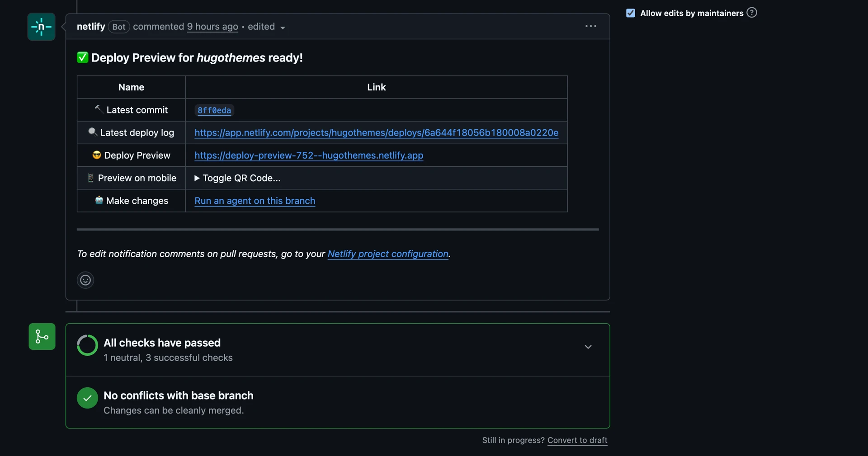
Task: Click All checks have passed text
Action: (x=162, y=343)
